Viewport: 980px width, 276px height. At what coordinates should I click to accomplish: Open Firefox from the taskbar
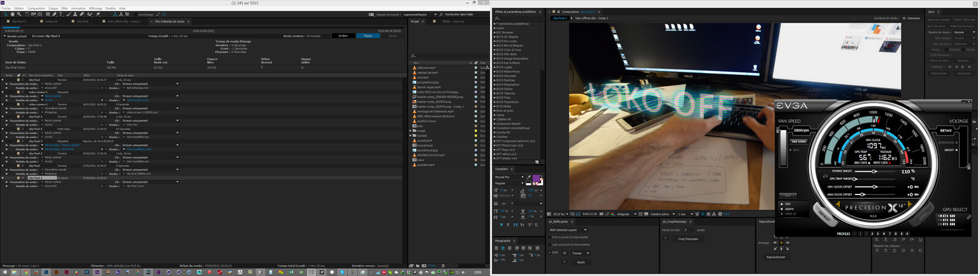(x=36, y=272)
